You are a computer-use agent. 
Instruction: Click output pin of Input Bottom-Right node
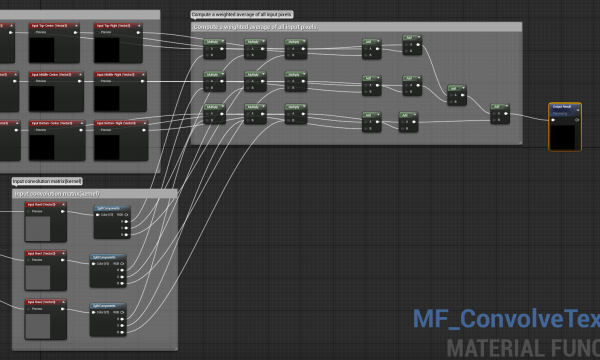pos(144,130)
